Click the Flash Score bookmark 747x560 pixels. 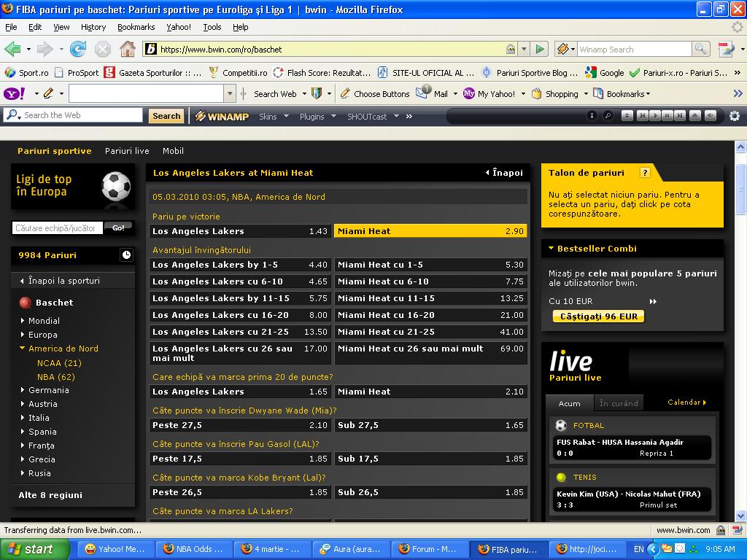tap(322, 73)
